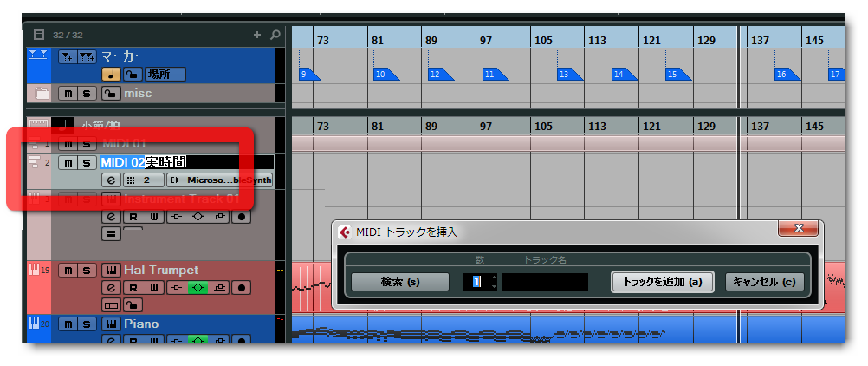Click the piano-keys track icon beside number 19

pyautogui.click(x=34, y=270)
